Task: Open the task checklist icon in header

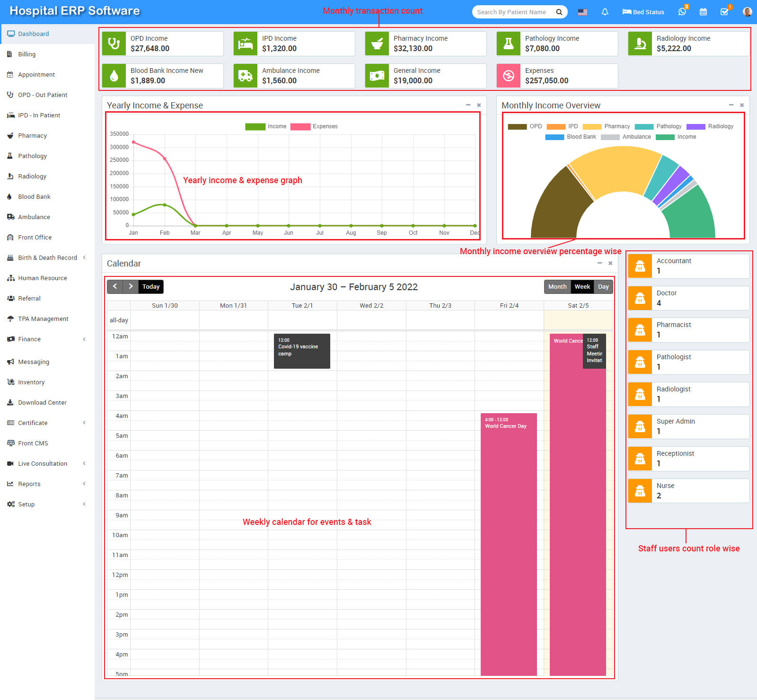Action: click(x=724, y=12)
